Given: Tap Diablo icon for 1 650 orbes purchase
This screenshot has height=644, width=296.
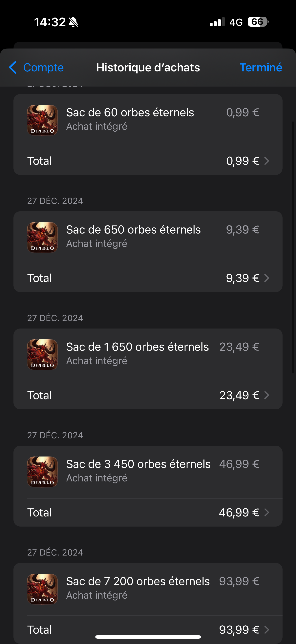Looking at the screenshot, I should point(42,355).
